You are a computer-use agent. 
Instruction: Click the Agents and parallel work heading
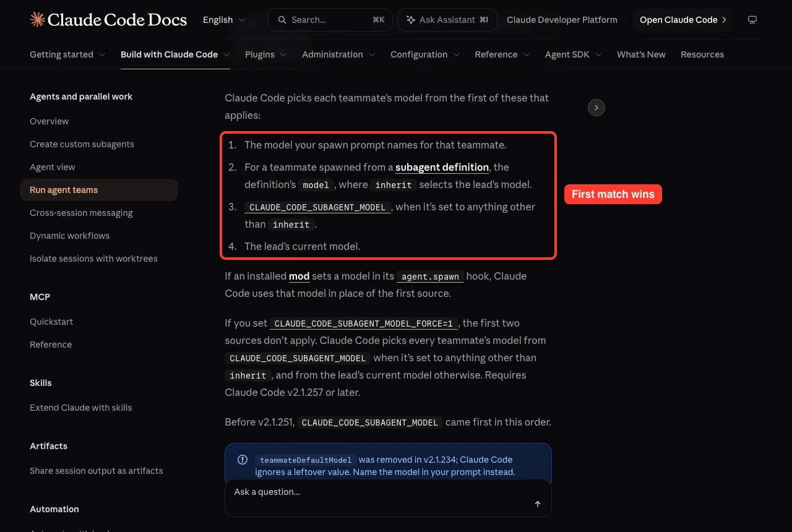coord(81,97)
